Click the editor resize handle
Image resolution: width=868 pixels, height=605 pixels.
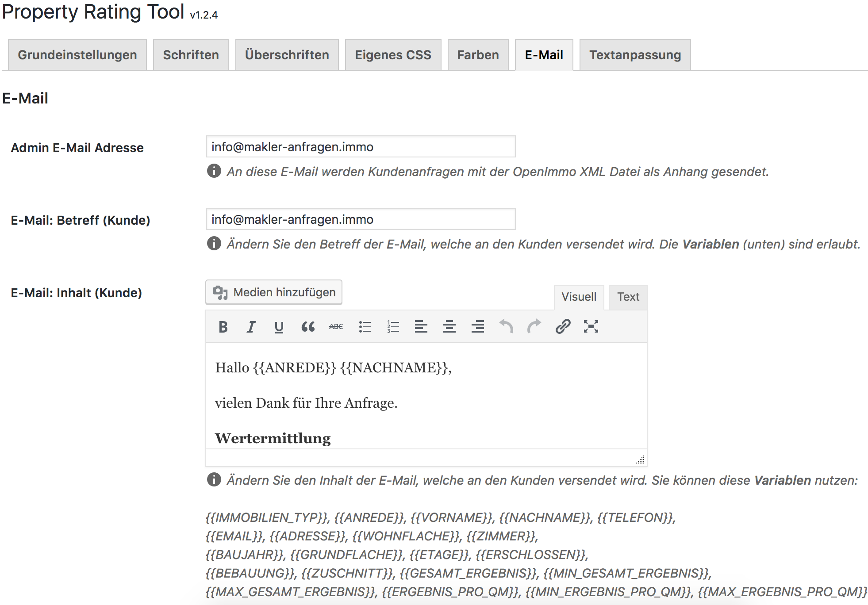[640, 460]
